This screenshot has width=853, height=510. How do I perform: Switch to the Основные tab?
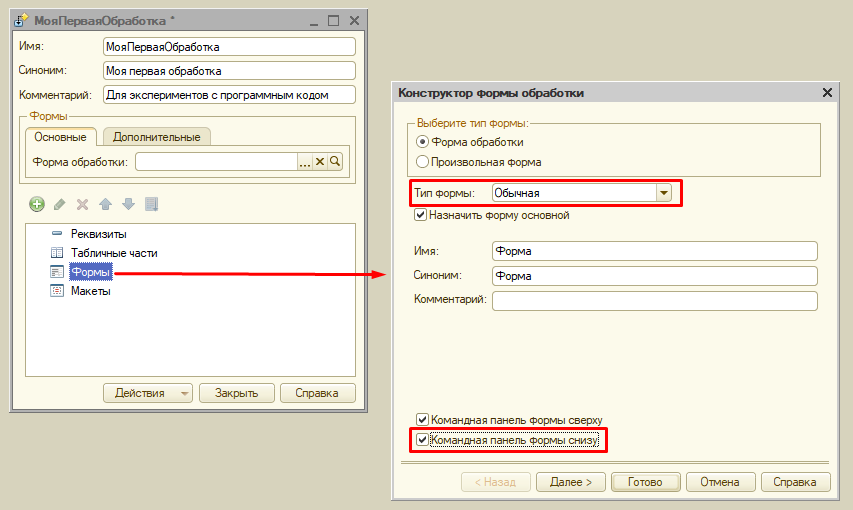pos(60,137)
